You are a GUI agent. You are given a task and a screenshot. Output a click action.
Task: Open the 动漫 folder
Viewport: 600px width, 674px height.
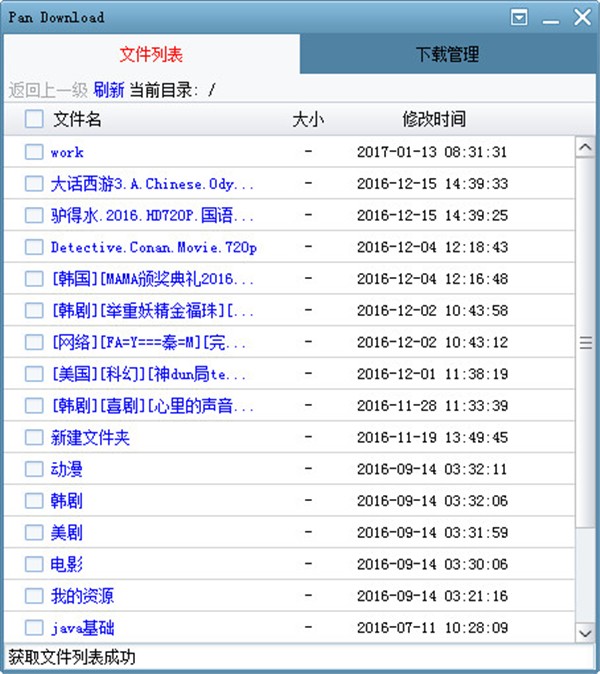[x=66, y=469]
